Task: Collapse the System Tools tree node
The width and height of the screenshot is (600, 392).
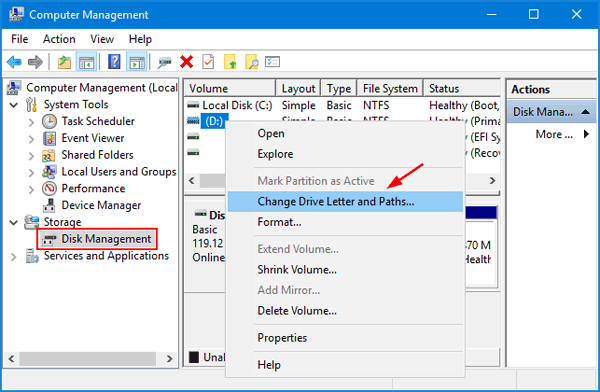Action: coord(14,105)
